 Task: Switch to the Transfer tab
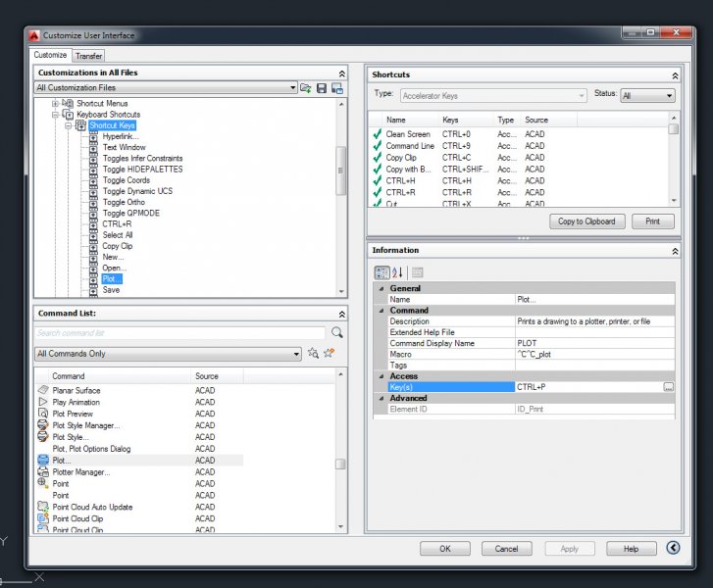[x=88, y=56]
